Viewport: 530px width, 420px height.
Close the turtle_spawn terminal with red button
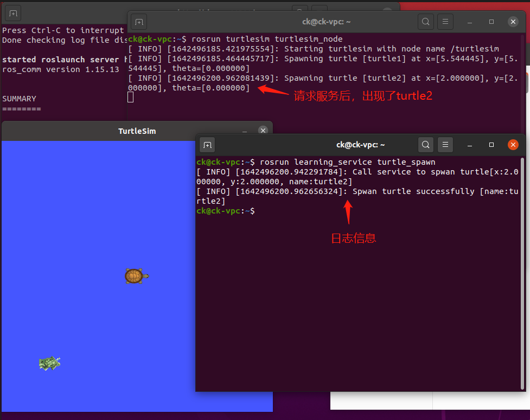[x=513, y=145]
